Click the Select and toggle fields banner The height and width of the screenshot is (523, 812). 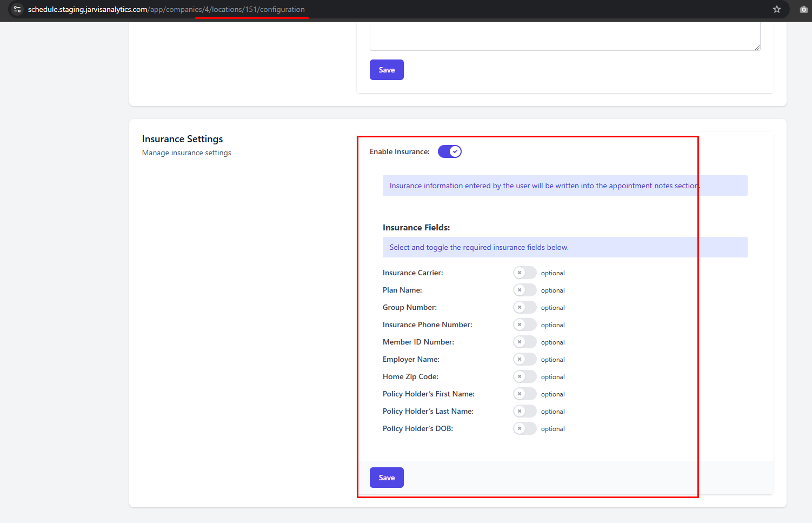tap(565, 247)
